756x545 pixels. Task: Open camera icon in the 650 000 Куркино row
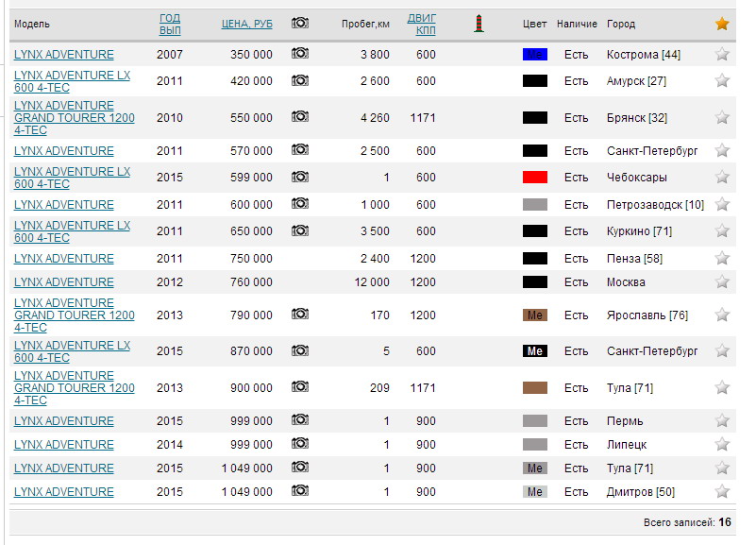300,231
